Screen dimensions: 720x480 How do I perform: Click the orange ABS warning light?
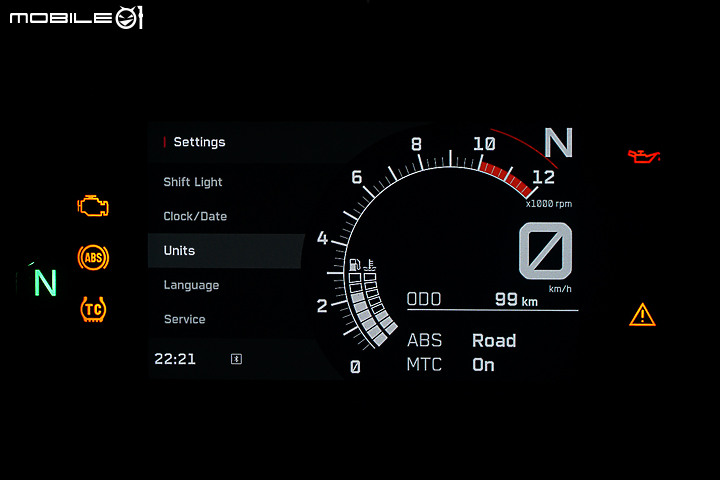point(93,257)
